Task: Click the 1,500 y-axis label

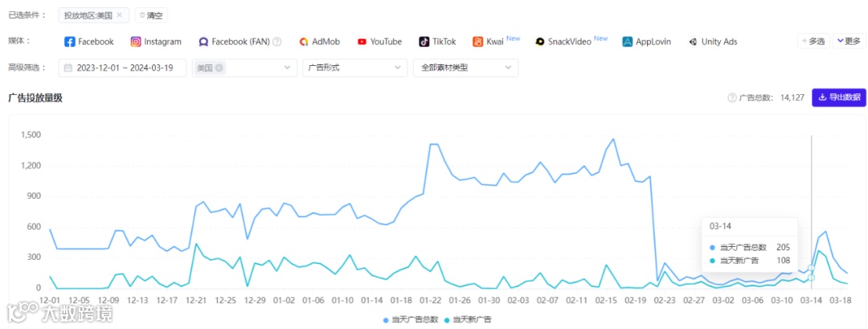Action: click(31, 134)
